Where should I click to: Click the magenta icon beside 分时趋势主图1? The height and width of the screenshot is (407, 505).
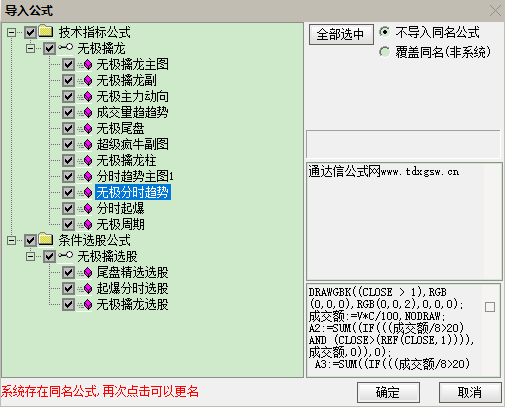coord(87,176)
